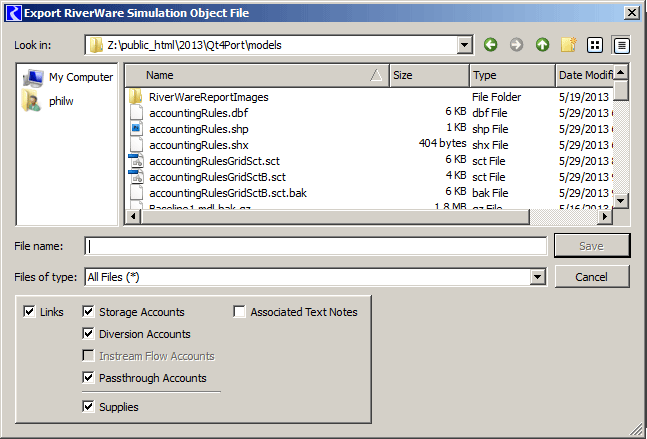Uncheck Storage Accounts checkbox
647x439 pixels.
pos(88,312)
